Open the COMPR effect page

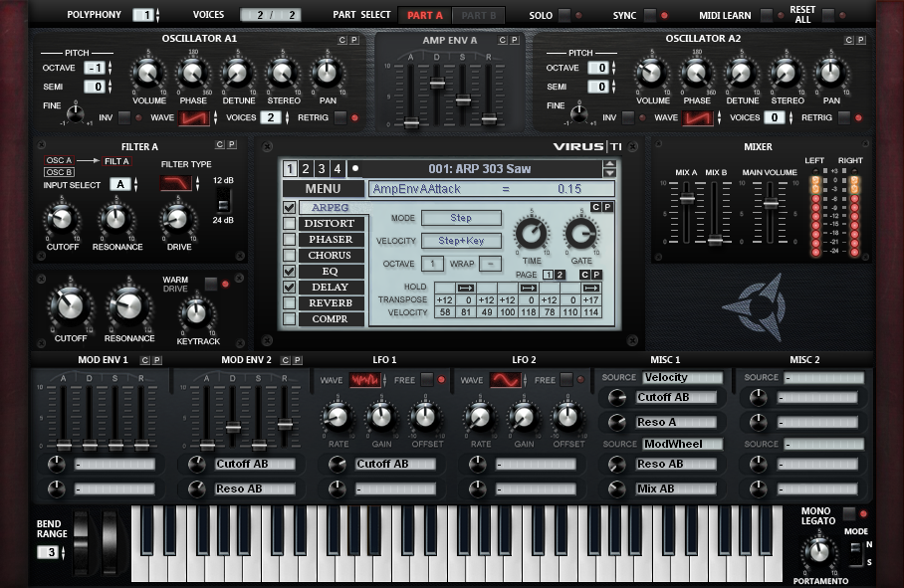tap(330, 319)
